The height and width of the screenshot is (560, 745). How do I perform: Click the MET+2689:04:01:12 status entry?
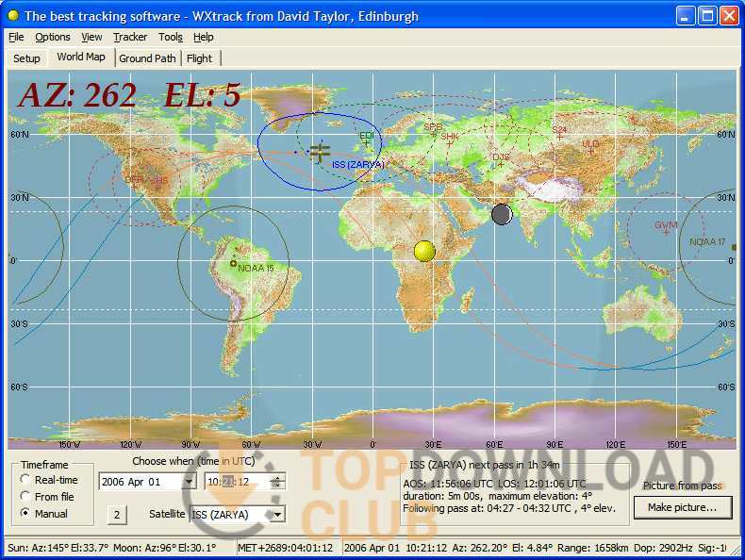click(285, 548)
